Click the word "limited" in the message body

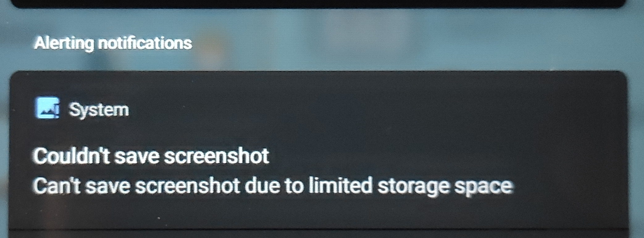[x=340, y=186]
